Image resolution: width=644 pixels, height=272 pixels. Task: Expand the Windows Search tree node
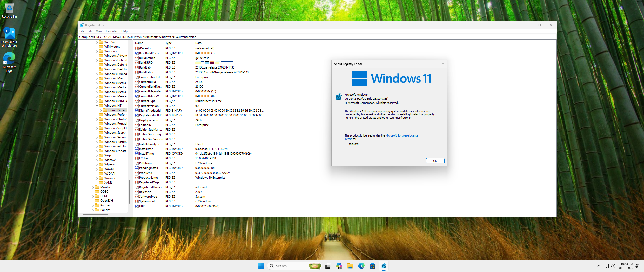(x=97, y=133)
